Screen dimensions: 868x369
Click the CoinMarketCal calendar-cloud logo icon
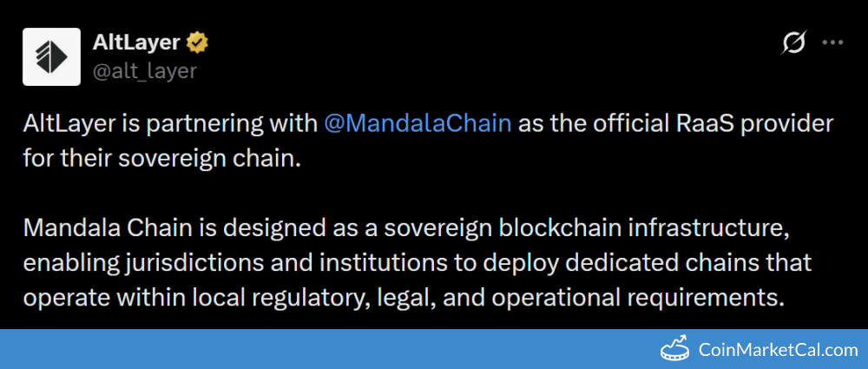675,349
